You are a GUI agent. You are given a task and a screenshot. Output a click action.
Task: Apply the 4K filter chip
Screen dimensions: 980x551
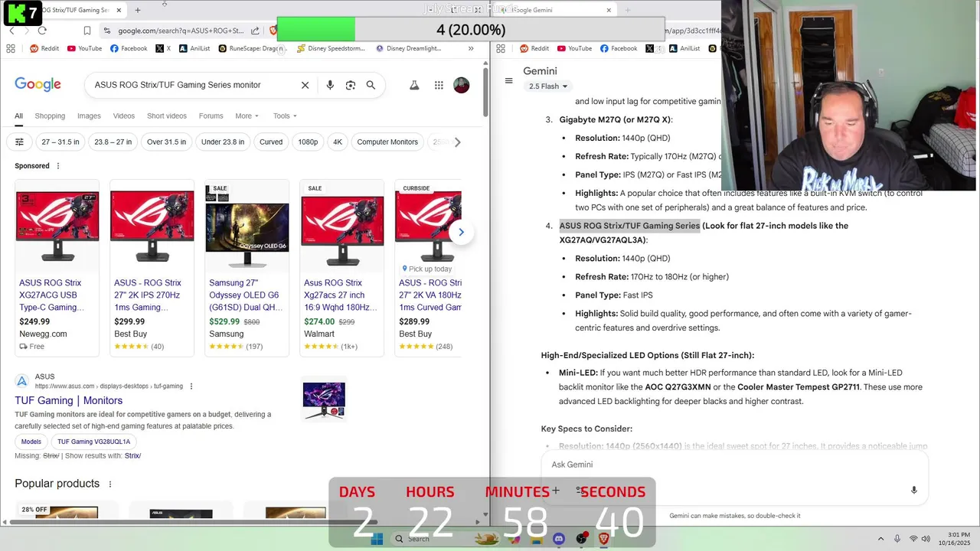click(x=338, y=142)
